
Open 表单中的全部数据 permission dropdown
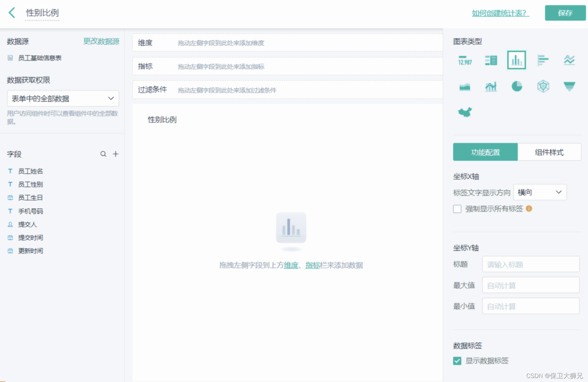pos(63,99)
